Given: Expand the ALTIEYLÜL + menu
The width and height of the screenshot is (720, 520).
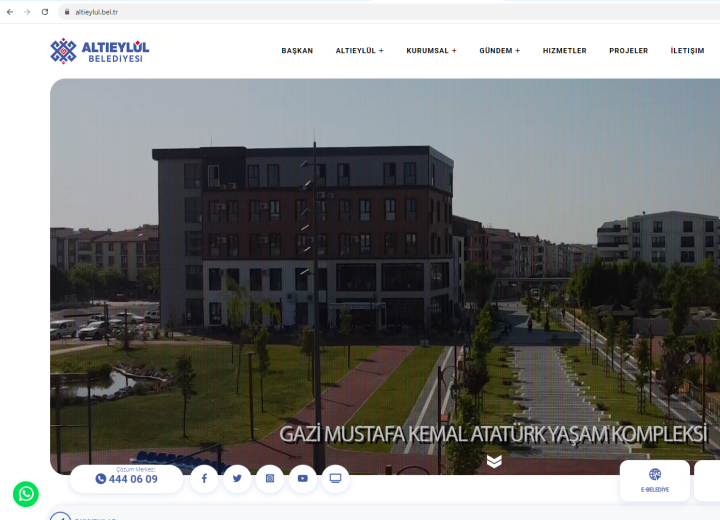Looking at the screenshot, I should click(x=359, y=51).
